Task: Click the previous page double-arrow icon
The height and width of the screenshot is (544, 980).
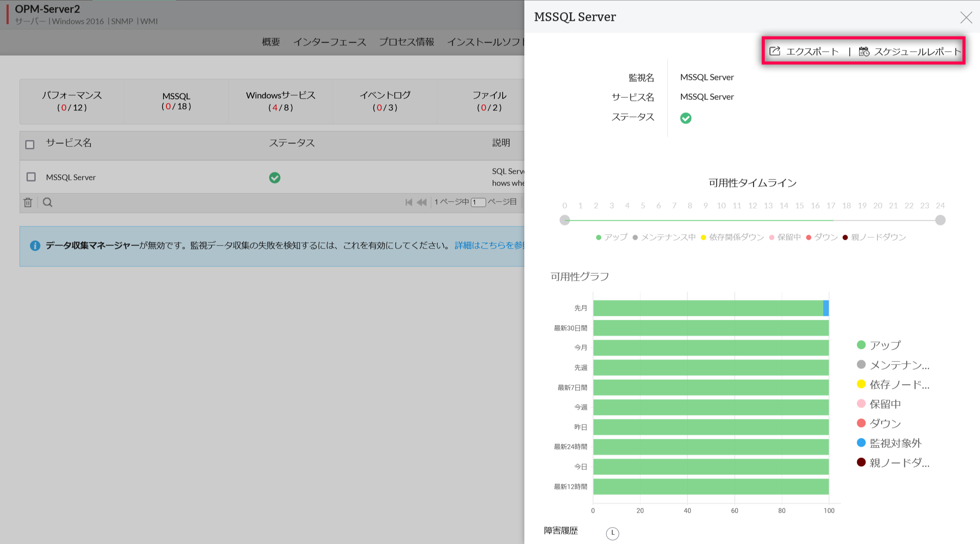Action: (x=421, y=202)
